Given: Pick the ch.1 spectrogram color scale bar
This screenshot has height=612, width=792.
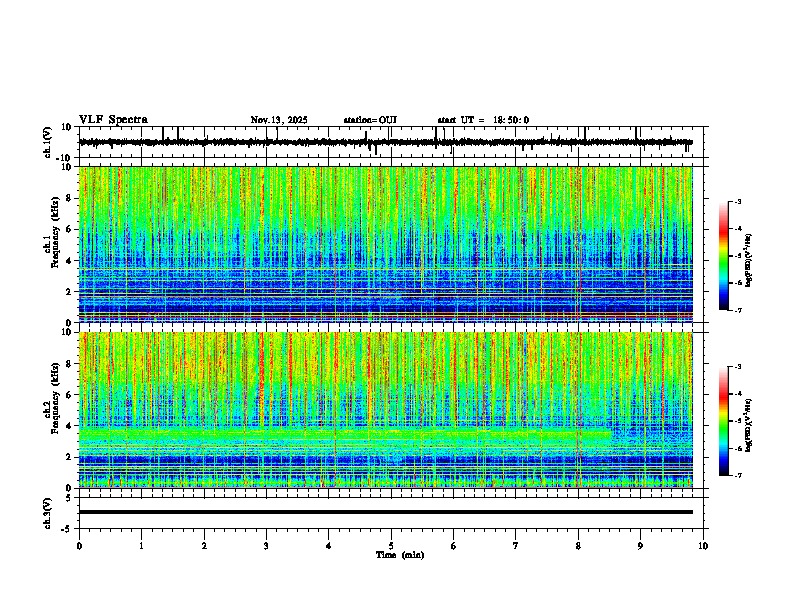Looking at the screenshot, I should coord(723,256).
